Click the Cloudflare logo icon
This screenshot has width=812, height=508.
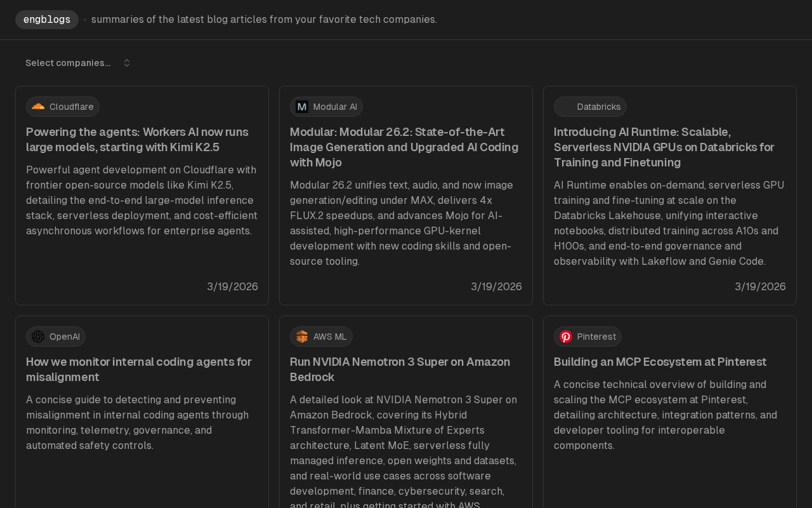tap(38, 107)
